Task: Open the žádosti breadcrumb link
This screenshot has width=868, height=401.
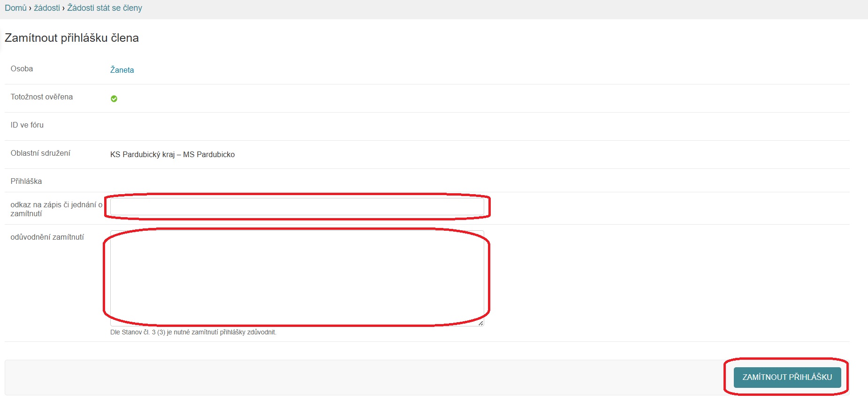Action: (47, 8)
